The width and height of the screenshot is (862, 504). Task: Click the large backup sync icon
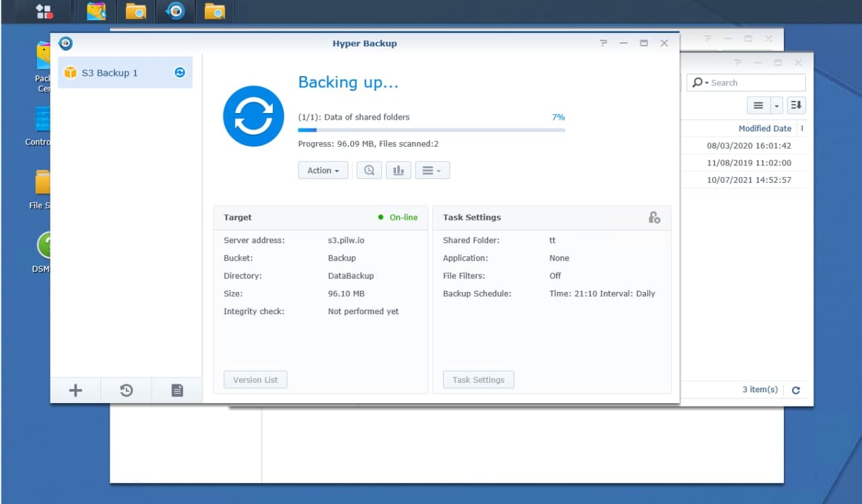(x=253, y=116)
